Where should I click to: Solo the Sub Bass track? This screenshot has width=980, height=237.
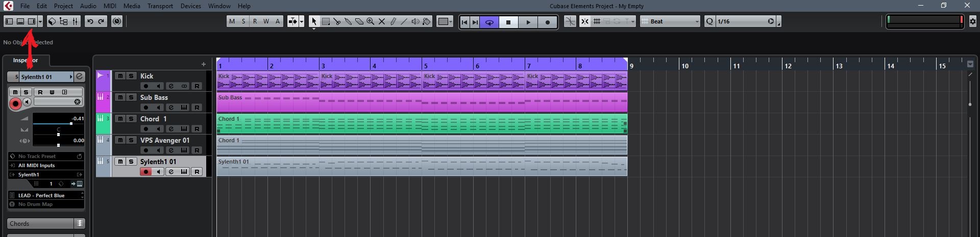pyautogui.click(x=131, y=97)
